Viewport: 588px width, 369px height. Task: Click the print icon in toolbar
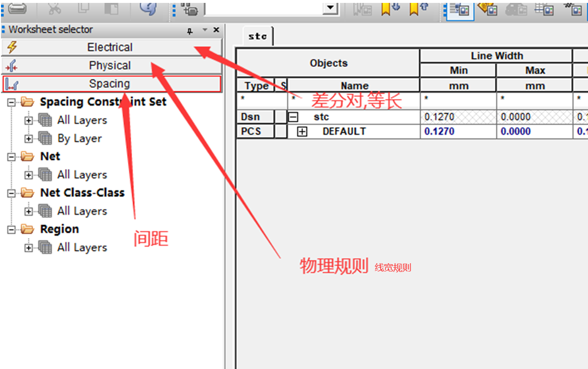[17, 8]
